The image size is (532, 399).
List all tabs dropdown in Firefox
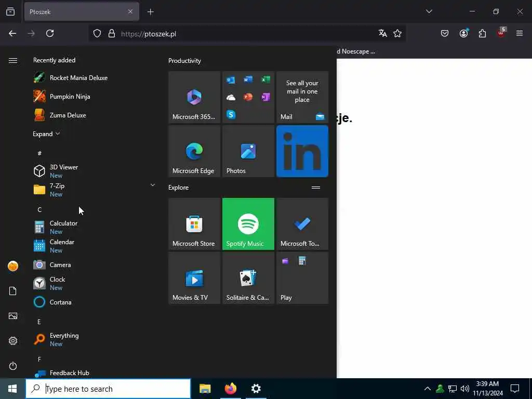click(x=429, y=11)
